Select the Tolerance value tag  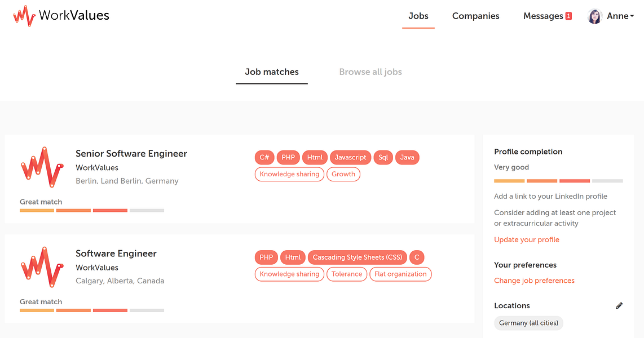tap(347, 274)
